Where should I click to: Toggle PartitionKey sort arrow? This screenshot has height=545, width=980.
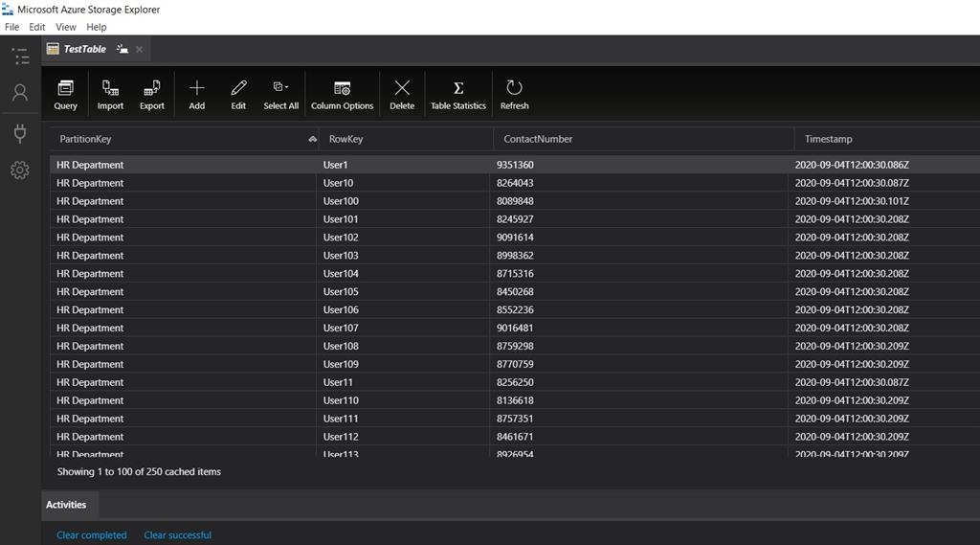(312, 139)
